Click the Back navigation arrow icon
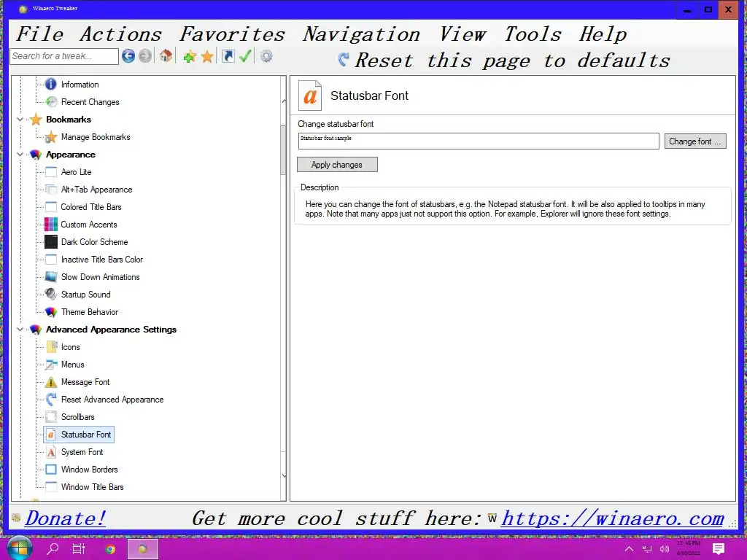The height and width of the screenshot is (560, 747). (x=128, y=56)
